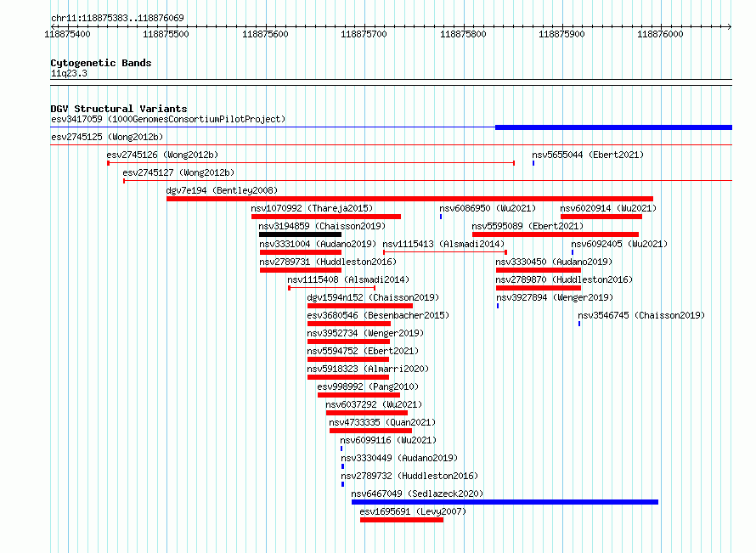
Task: Open nsv3194859 (Chaisson2019) label
Action: (x=322, y=226)
